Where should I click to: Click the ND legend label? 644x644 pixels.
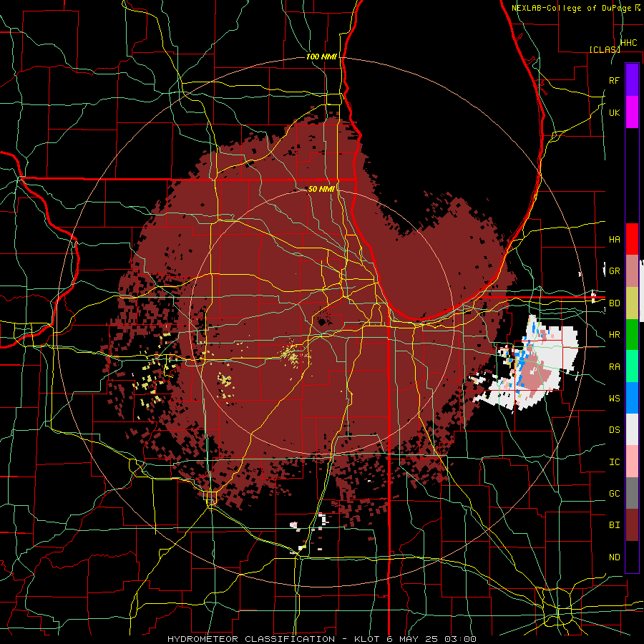click(614, 557)
